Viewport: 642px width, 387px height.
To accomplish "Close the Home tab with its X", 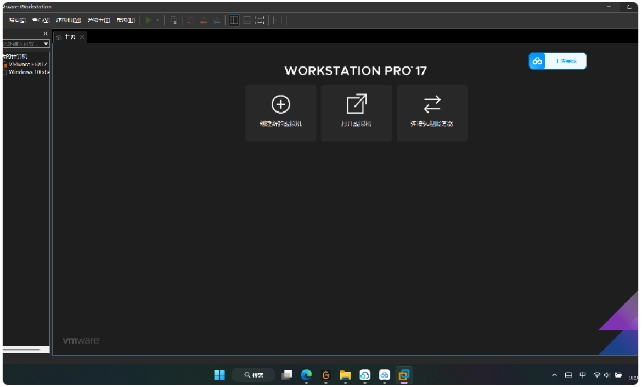I will coord(82,37).
